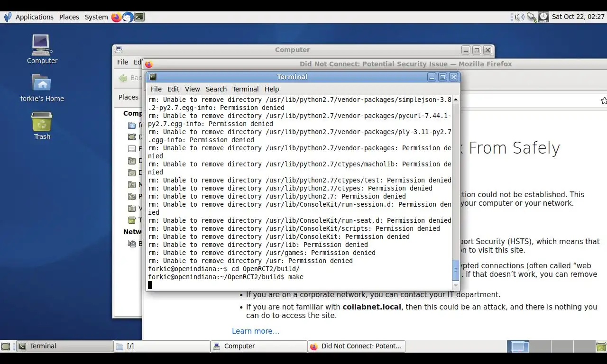Switch to the second workspace in the pager
This screenshot has width=607, height=364.
click(x=539, y=346)
